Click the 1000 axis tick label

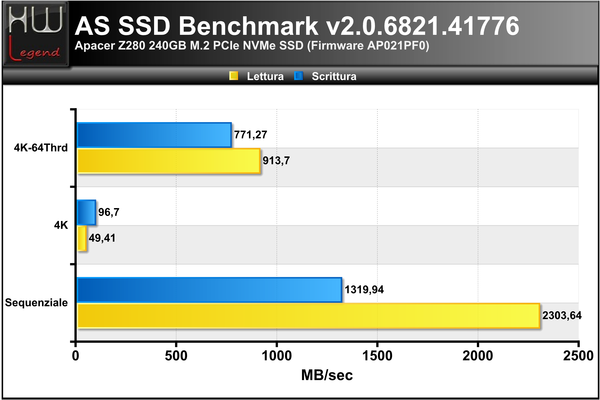coord(277,356)
